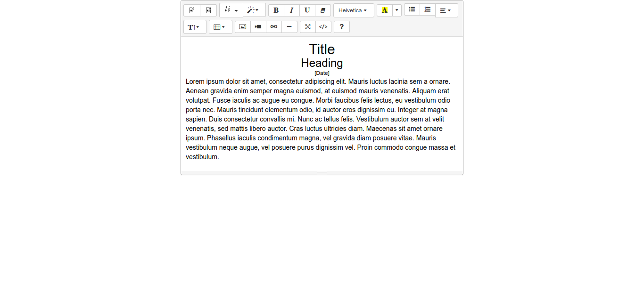Open the table insert dropdown
644x283 pixels.
point(220,27)
